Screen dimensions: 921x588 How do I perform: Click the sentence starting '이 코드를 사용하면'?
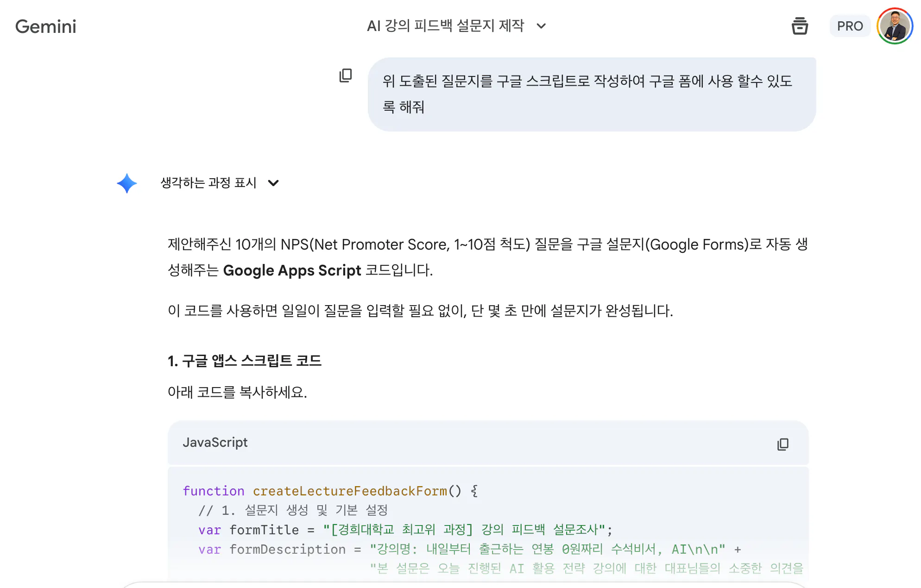[x=420, y=311]
